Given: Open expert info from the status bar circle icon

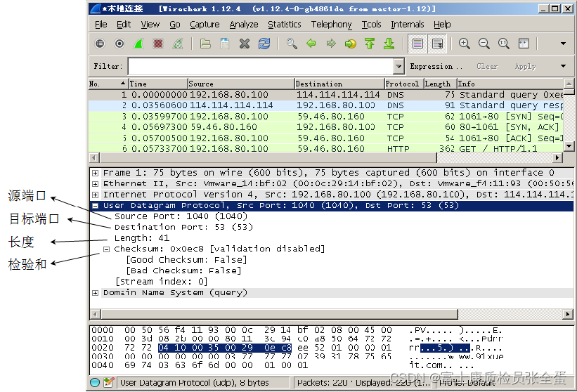Looking at the screenshot, I should [x=95, y=383].
